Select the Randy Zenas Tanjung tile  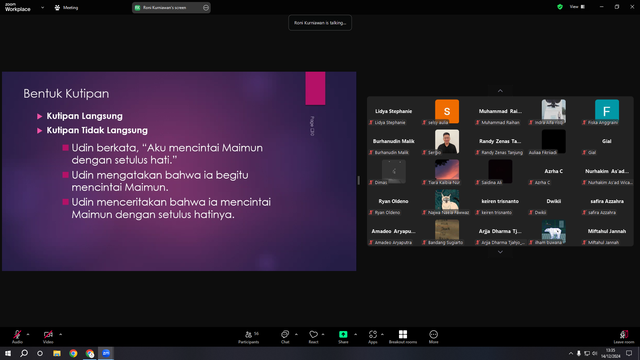coord(500,142)
